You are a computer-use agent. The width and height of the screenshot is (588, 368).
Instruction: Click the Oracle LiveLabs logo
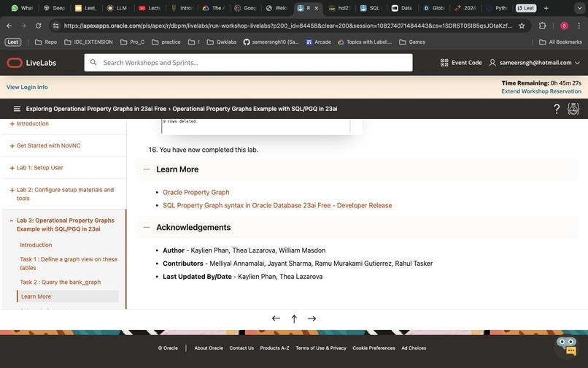[x=31, y=63]
